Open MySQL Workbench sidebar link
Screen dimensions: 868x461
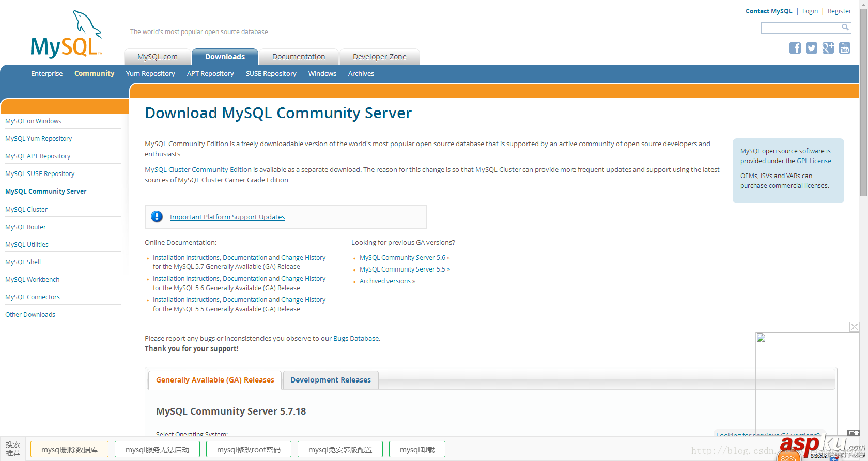32,280
